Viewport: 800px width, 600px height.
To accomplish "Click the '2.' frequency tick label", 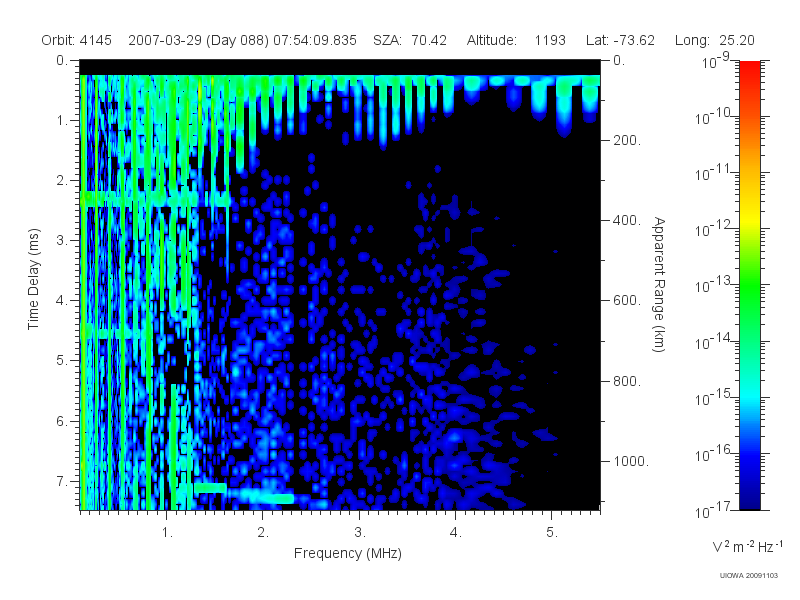I will point(263,533).
